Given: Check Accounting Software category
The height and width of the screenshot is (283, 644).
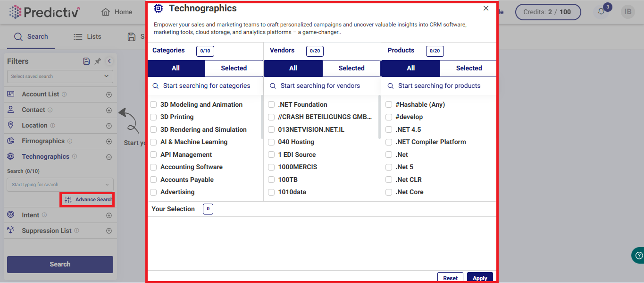Looking at the screenshot, I should (x=153, y=167).
